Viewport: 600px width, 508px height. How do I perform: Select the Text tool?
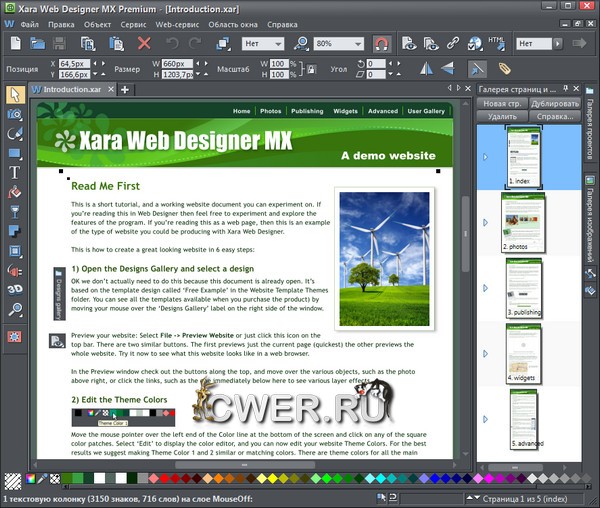(x=14, y=172)
